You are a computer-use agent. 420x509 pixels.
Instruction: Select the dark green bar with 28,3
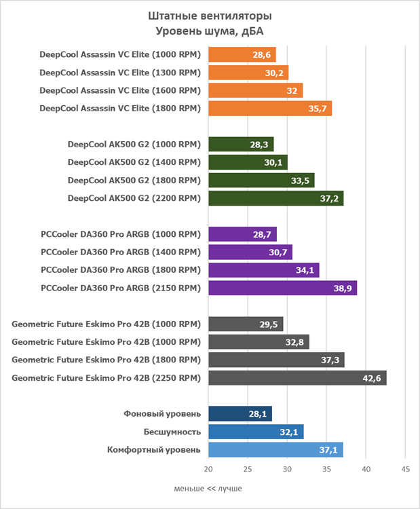(241, 144)
